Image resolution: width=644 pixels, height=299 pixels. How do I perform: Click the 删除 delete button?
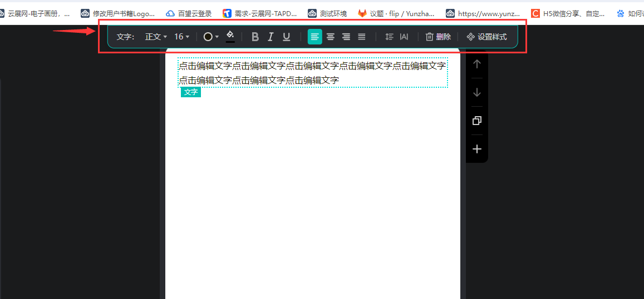point(438,37)
